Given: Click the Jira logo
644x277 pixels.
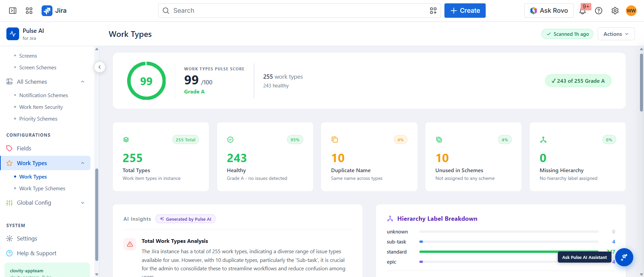Looking at the screenshot, I should (x=54, y=11).
